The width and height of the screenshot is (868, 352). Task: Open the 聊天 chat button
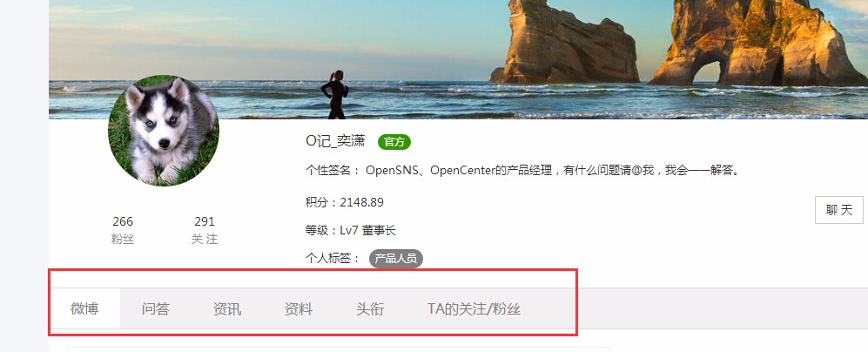click(838, 210)
